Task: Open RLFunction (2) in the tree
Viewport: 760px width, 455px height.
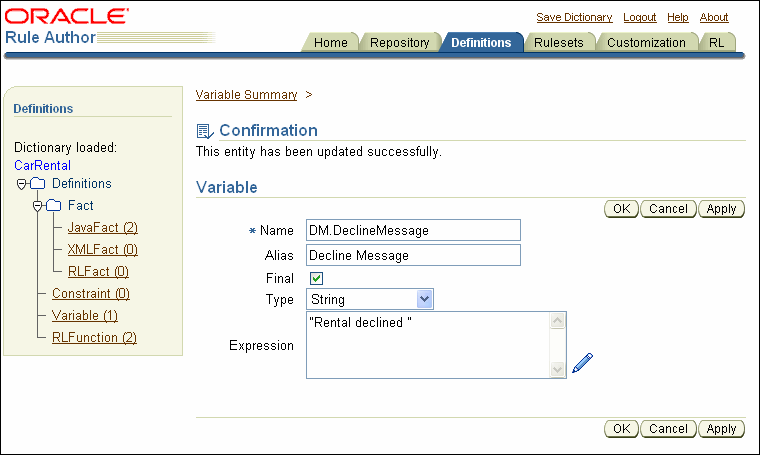Action: coord(95,337)
